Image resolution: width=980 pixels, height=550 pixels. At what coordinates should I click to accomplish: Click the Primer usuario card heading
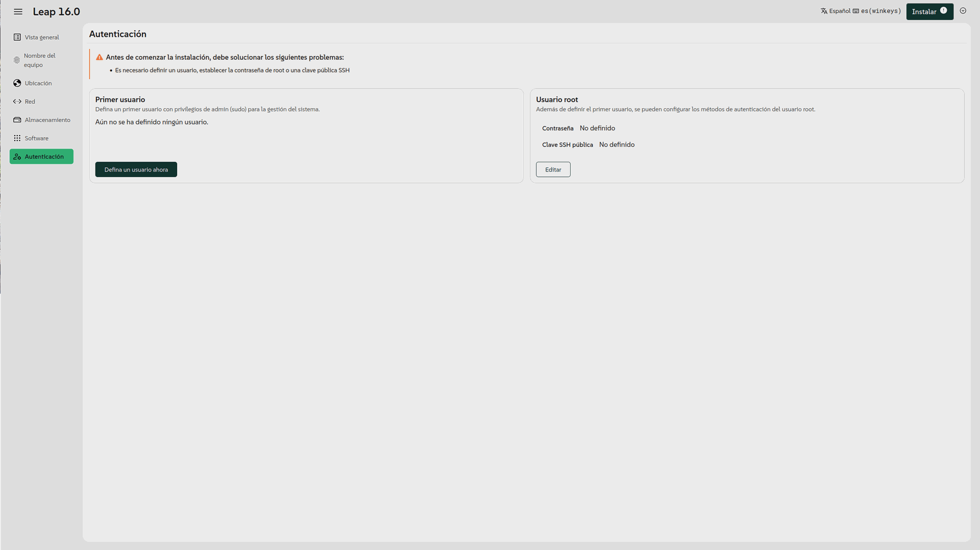tap(120, 99)
